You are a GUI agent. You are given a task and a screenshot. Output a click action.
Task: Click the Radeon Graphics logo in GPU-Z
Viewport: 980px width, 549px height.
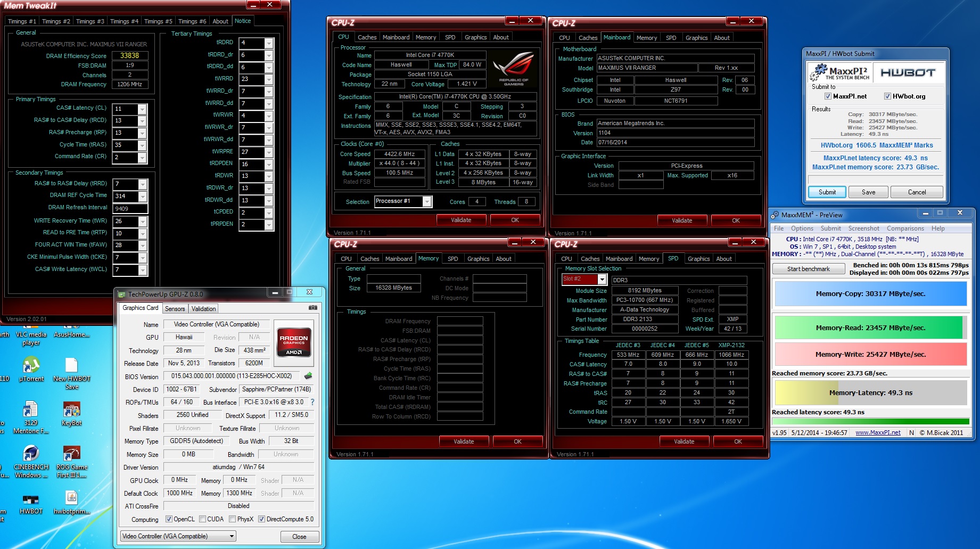click(x=294, y=342)
